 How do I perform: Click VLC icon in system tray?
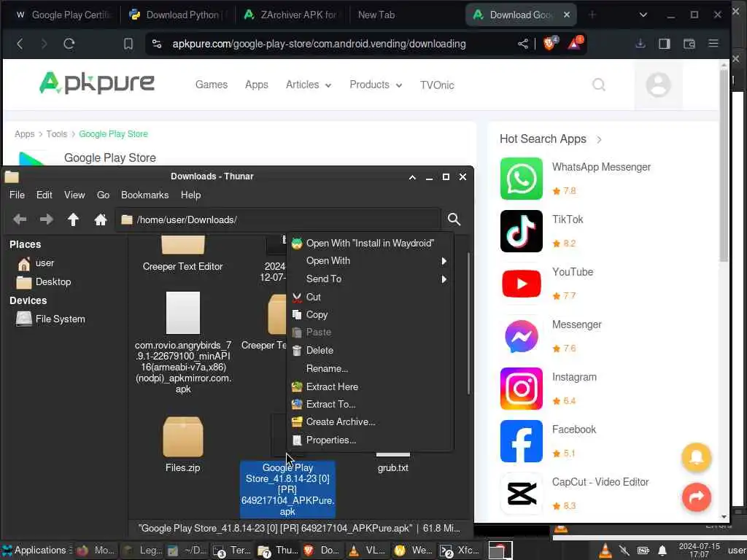pyautogui.click(x=605, y=551)
